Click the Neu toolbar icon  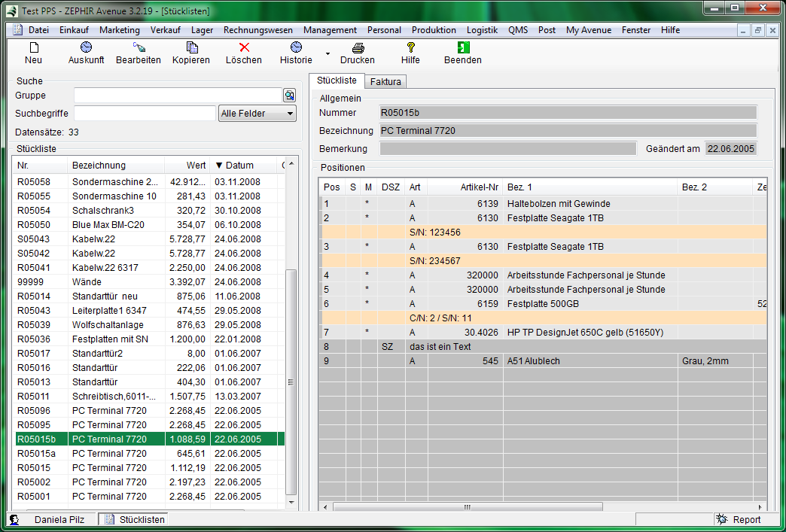(x=33, y=47)
